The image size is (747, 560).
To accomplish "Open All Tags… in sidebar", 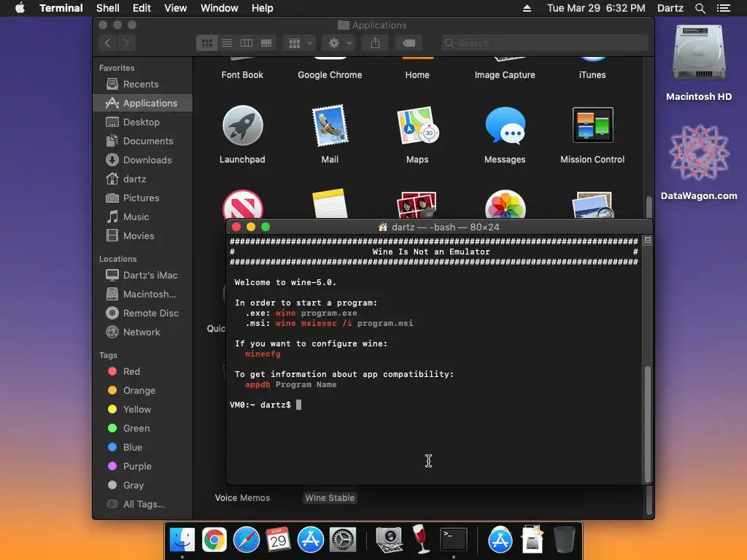I will pos(142,505).
